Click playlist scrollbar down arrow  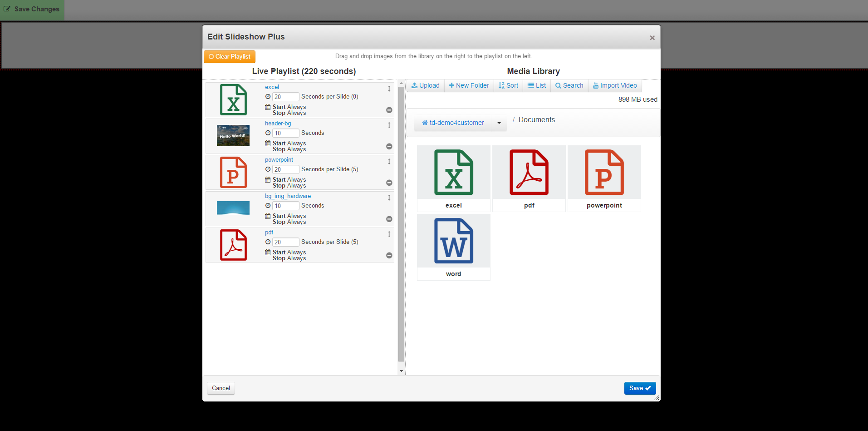(x=401, y=371)
